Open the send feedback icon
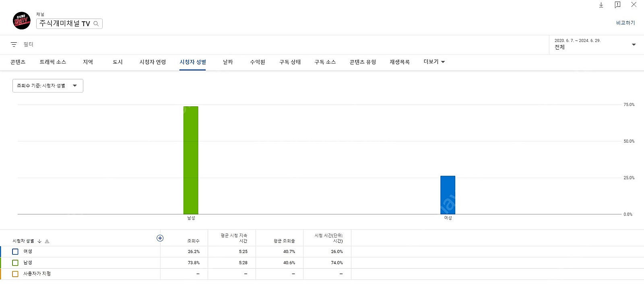 point(617,5)
